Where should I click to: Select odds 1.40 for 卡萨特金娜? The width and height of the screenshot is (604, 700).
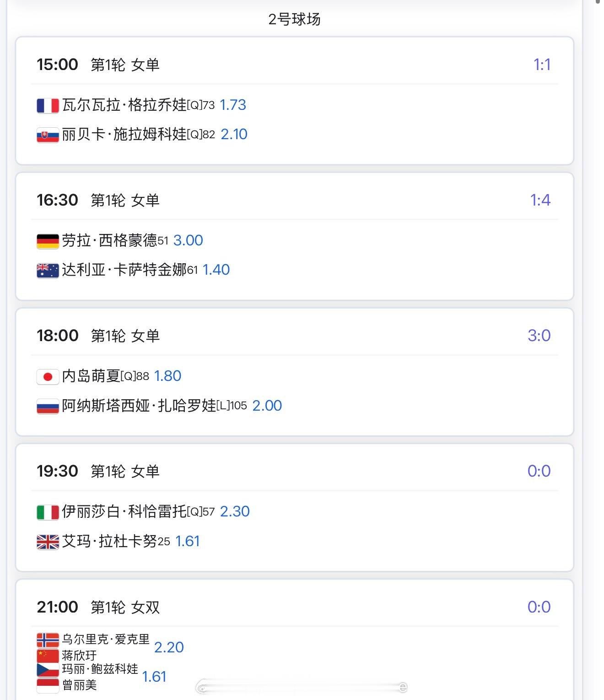click(x=216, y=270)
